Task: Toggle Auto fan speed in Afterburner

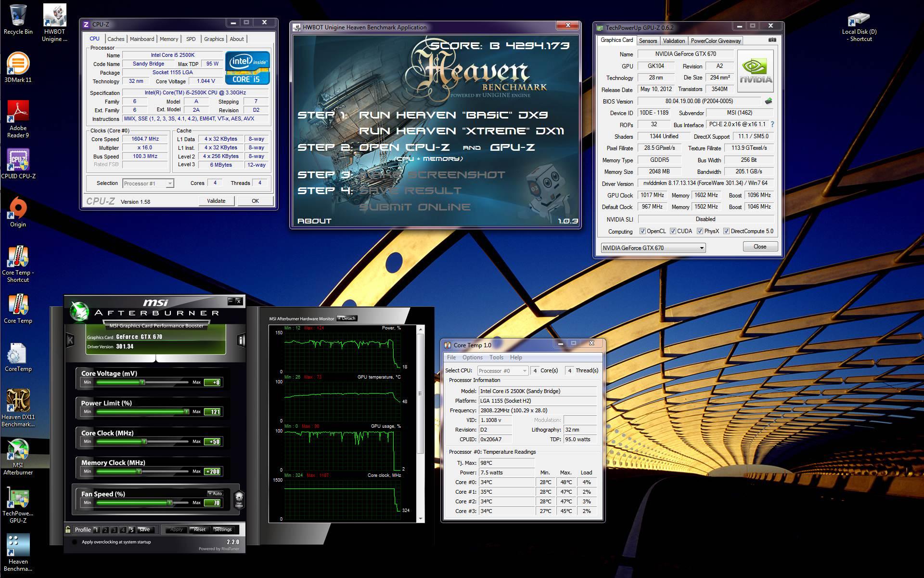Action: coord(215,493)
